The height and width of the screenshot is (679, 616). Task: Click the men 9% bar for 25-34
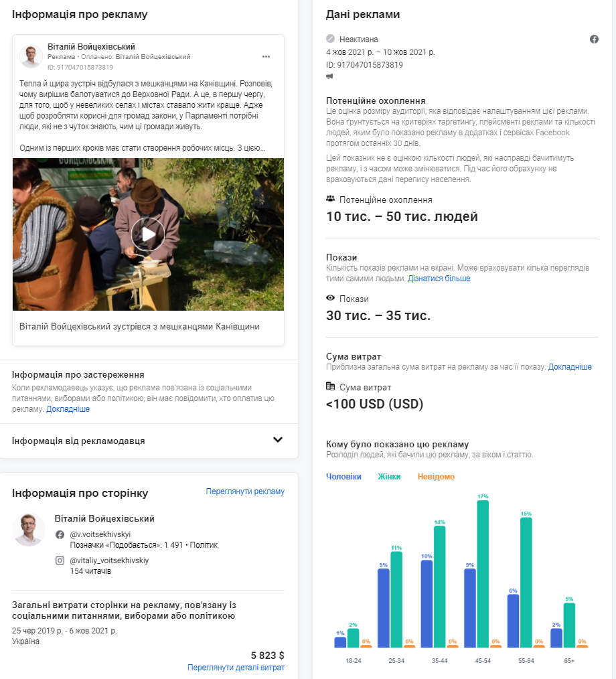click(x=383, y=609)
